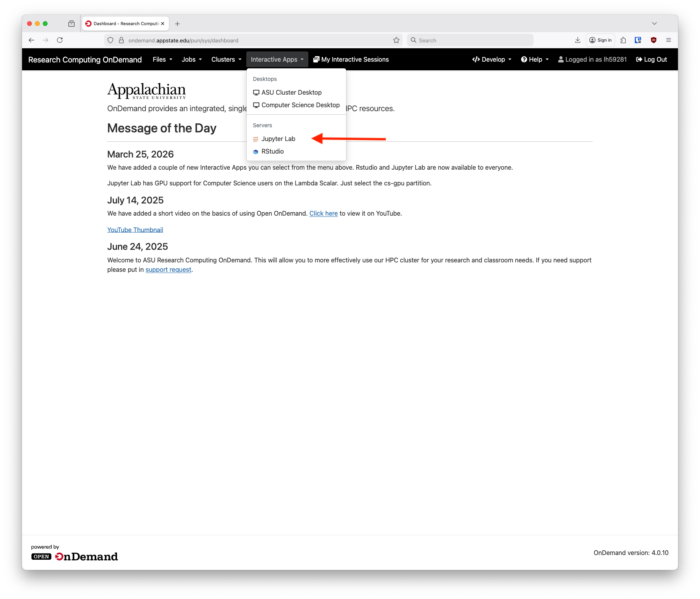Open the extensions puzzle icon

pos(623,40)
